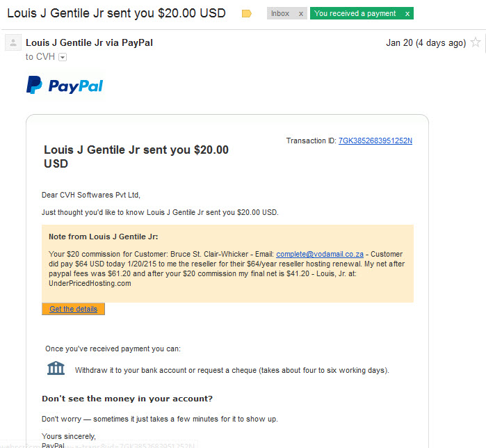Viewport: 486px width, 448px height.
Task: Click the complete@vodamail.co.za email link
Action: pos(320,254)
